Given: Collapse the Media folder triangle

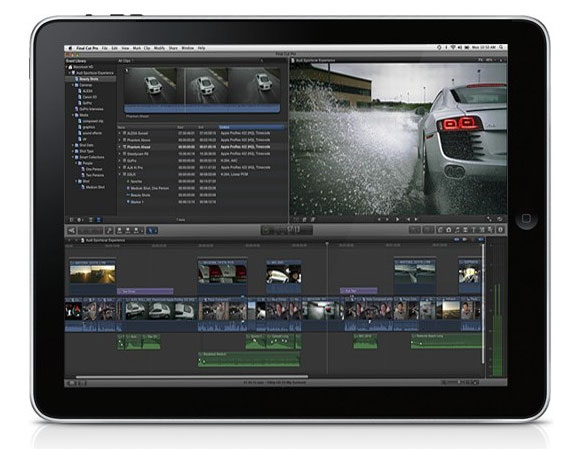Looking at the screenshot, I should click(x=73, y=115).
